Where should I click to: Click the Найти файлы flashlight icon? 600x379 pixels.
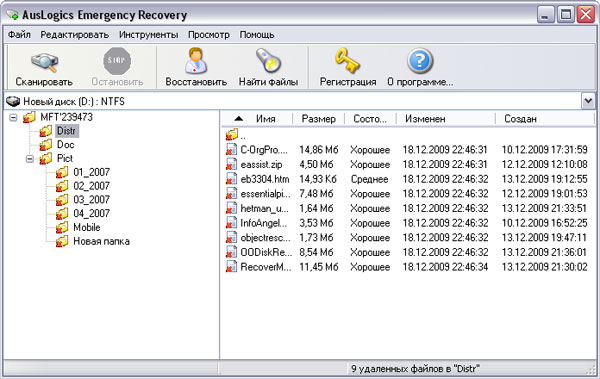click(268, 61)
